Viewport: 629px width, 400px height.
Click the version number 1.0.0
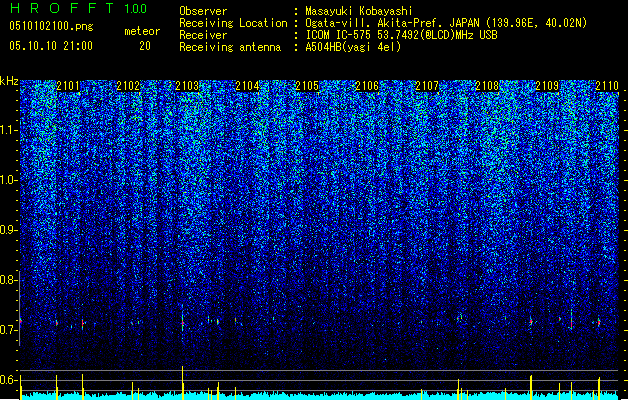(x=136, y=9)
